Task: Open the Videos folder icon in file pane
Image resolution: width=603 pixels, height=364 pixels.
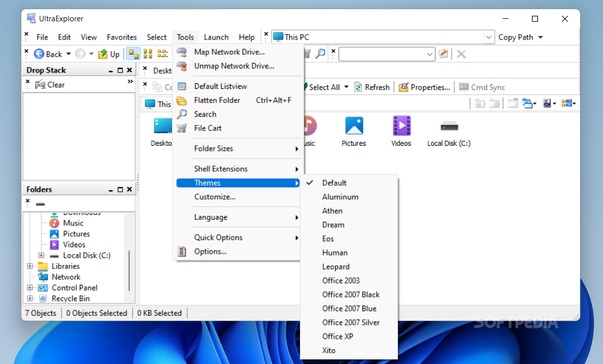Action: (401, 125)
